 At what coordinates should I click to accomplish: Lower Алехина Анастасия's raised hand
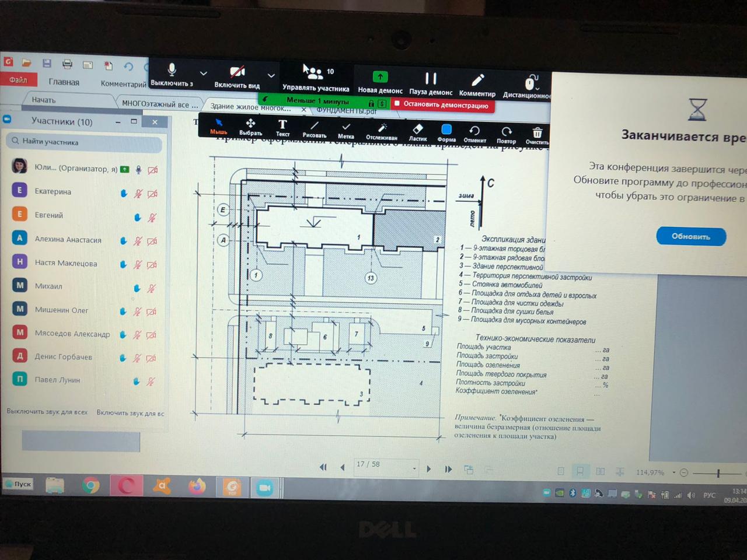(x=124, y=240)
